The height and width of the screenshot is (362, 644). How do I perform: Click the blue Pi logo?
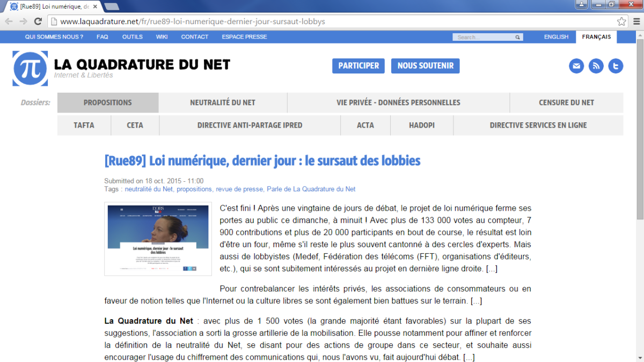[x=30, y=68]
